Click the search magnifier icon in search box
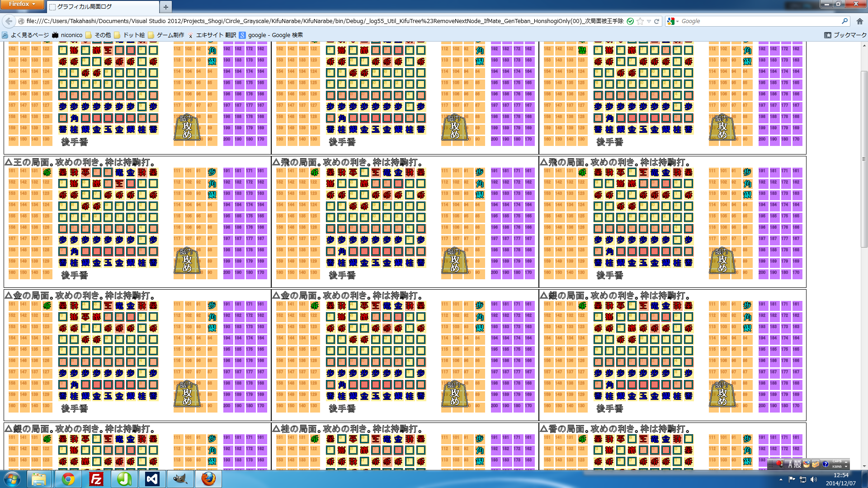The image size is (868, 488). coord(844,21)
